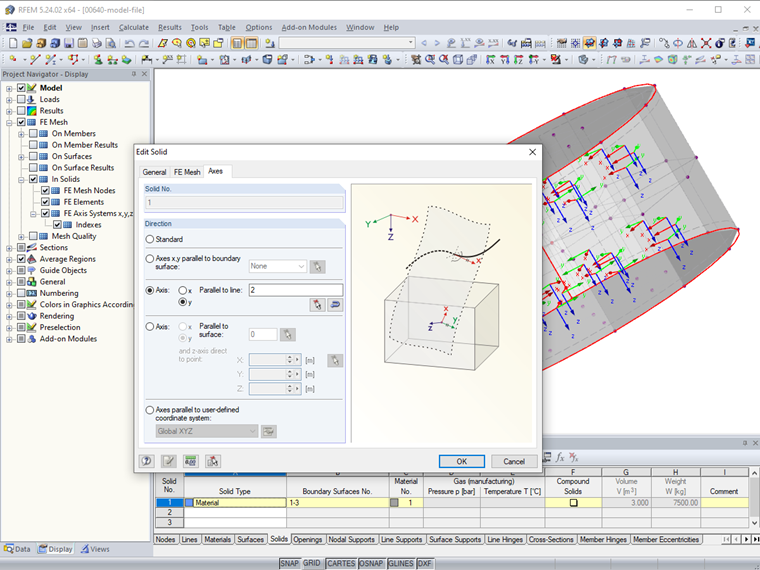This screenshot has width=760, height=570.
Task: Click the edit comment icon in dialog footer
Action: coord(169,461)
